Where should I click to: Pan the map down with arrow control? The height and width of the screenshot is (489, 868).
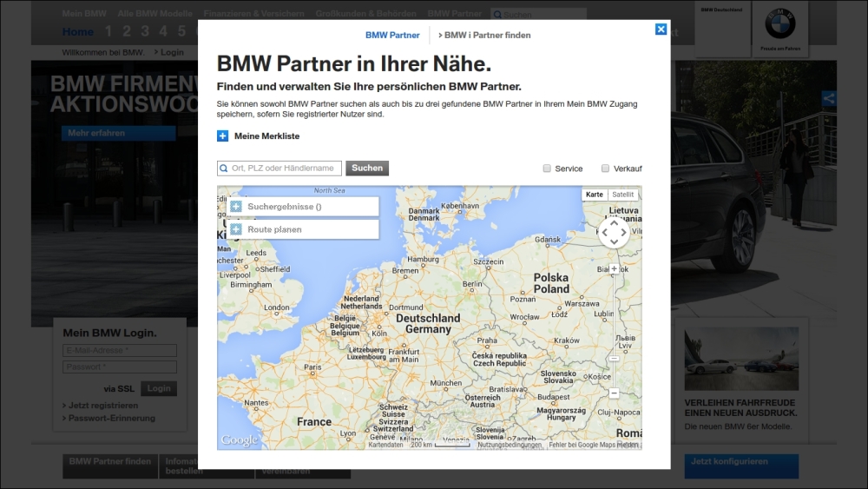pos(614,242)
